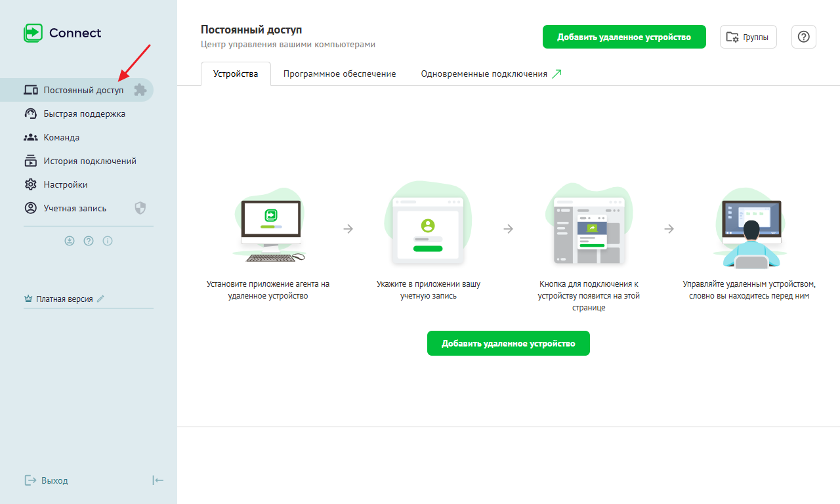Click the shield icon next to Учетная запись

tap(140, 208)
